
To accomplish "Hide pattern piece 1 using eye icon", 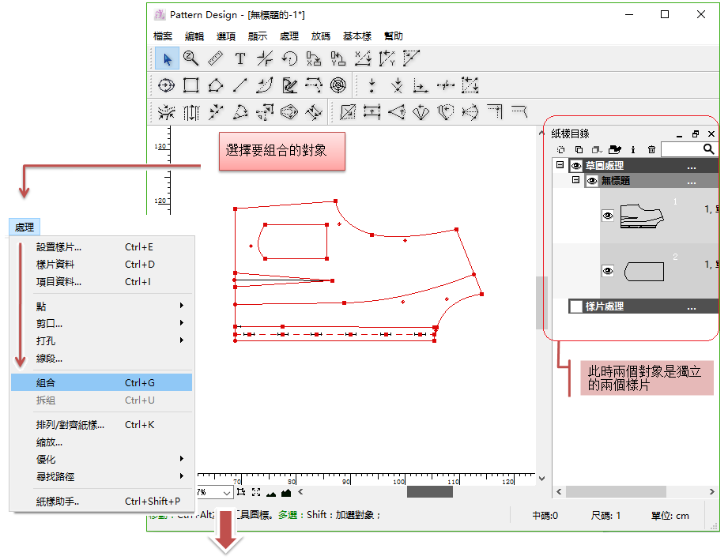I will click(x=608, y=215).
